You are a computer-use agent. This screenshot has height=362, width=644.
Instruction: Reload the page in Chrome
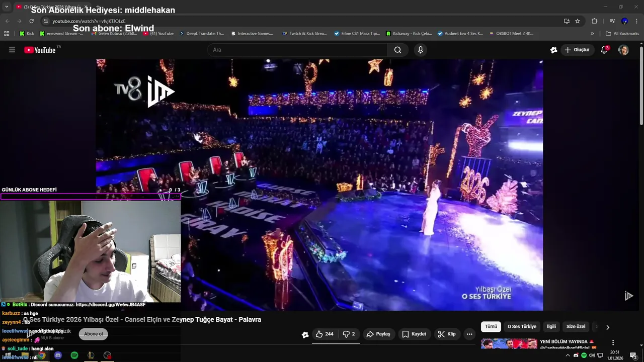tap(31, 21)
